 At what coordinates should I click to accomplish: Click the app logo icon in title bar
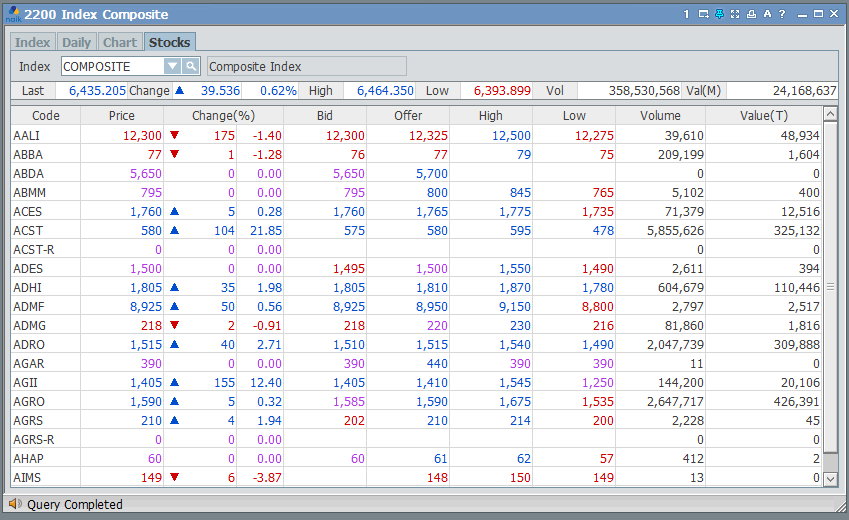pos(11,14)
